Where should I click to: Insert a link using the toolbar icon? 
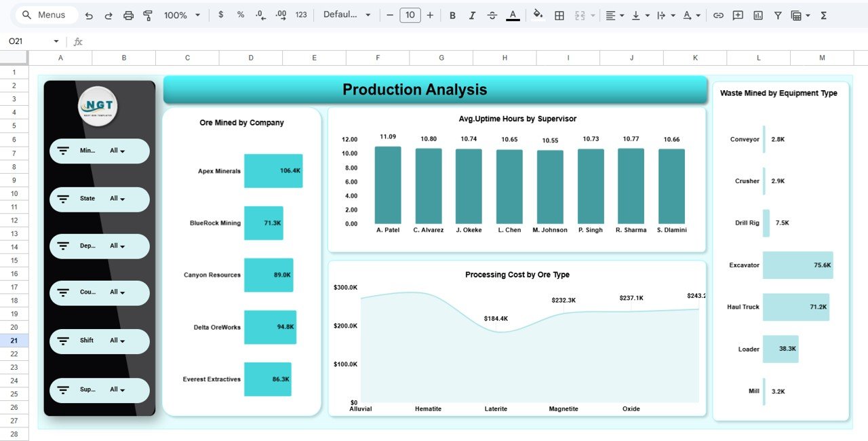[717, 15]
